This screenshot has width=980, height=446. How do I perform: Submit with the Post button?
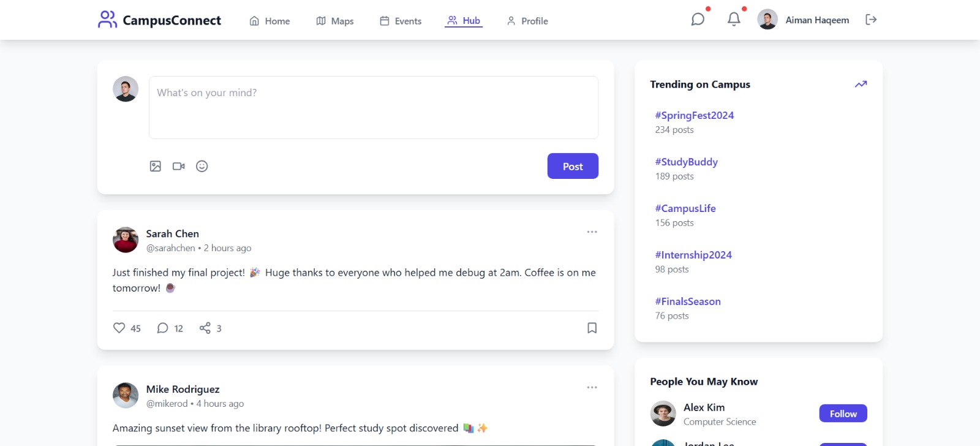click(x=573, y=166)
